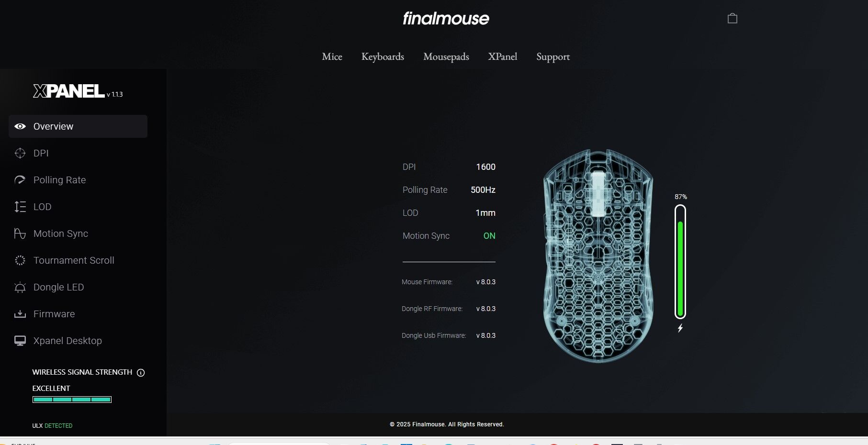Navigate to Keyboards page

tap(383, 56)
